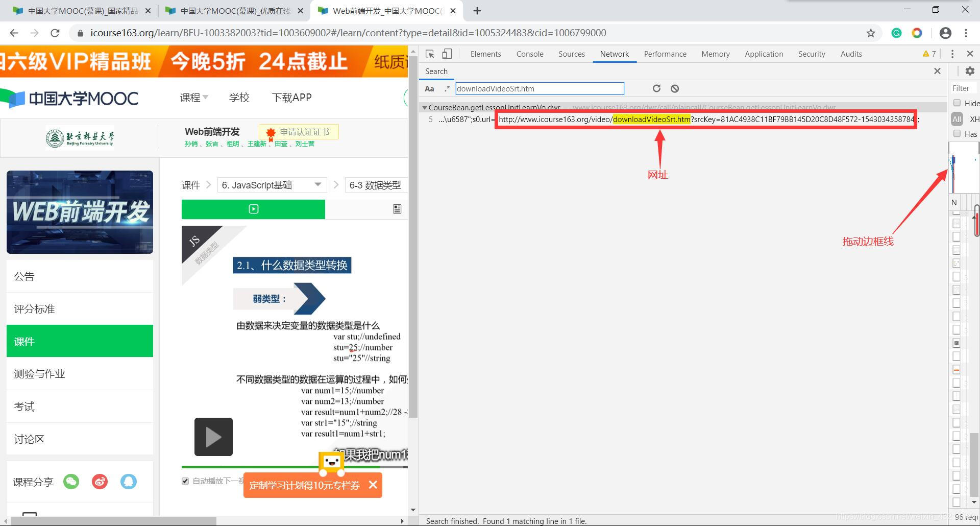
Task: Open the 6. JavaScript基础 chapter dropdown
Action: click(272, 185)
